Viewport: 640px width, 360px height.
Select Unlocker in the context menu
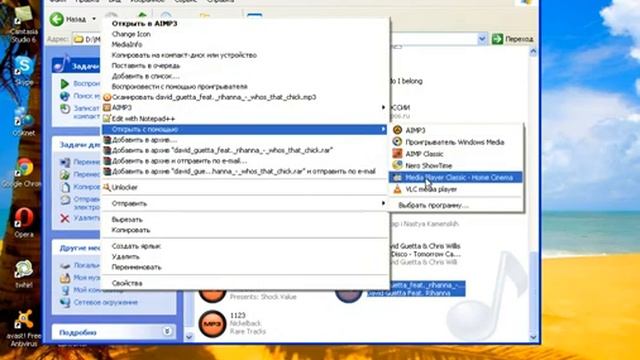244,187
